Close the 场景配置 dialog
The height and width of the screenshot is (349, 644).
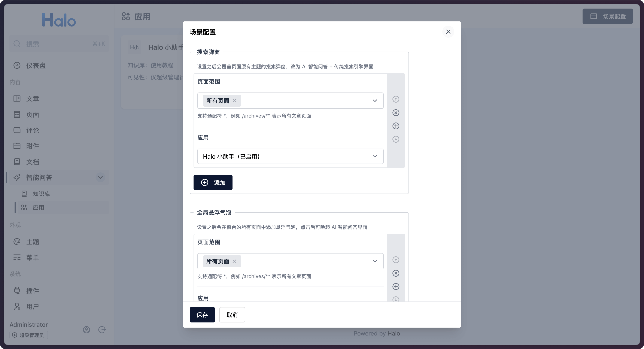(448, 32)
